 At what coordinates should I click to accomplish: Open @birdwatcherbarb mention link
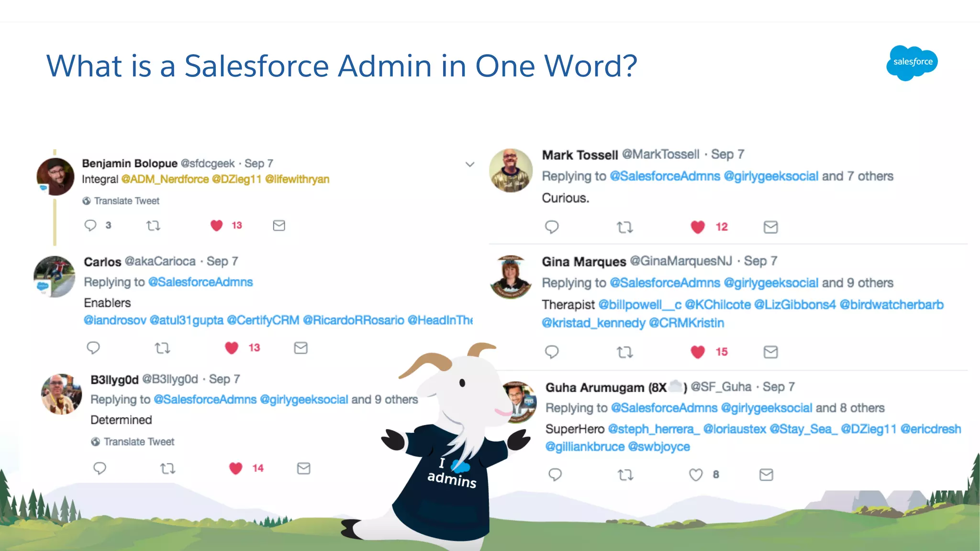[891, 305]
